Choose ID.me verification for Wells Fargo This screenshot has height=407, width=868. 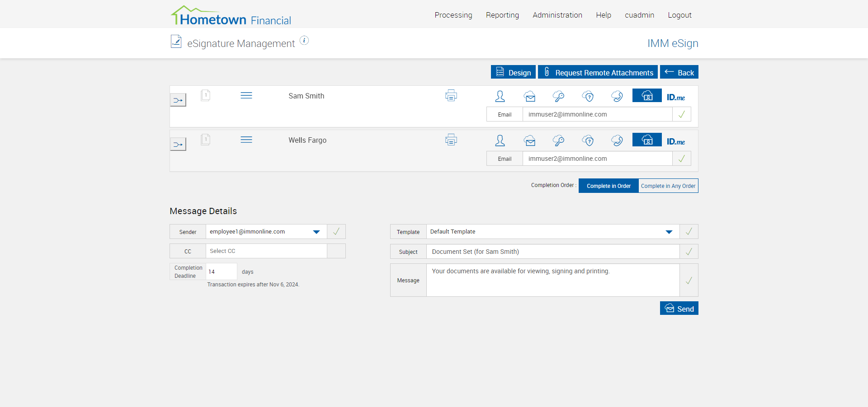tap(676, 141)
